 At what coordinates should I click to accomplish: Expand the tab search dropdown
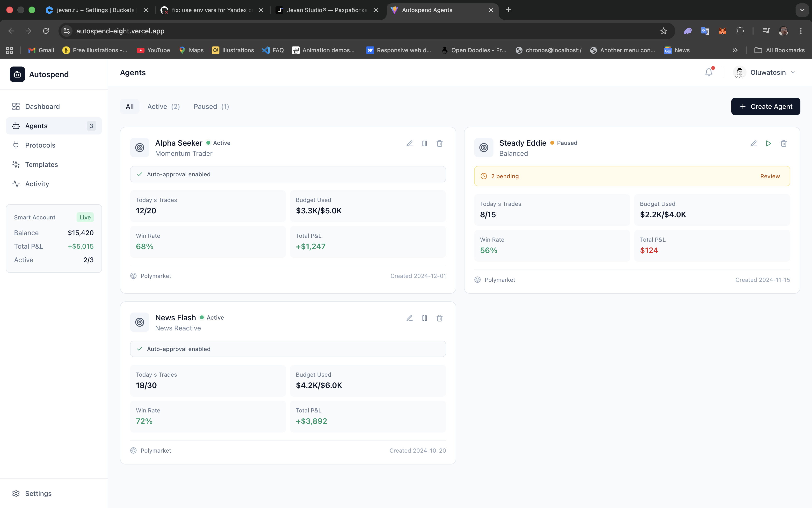point(802,10)
